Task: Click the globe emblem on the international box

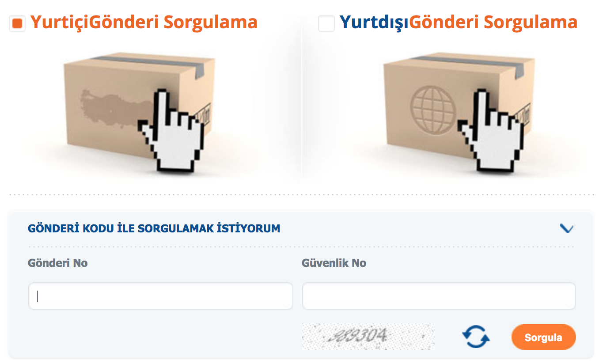Action: [x=432, y=107]
